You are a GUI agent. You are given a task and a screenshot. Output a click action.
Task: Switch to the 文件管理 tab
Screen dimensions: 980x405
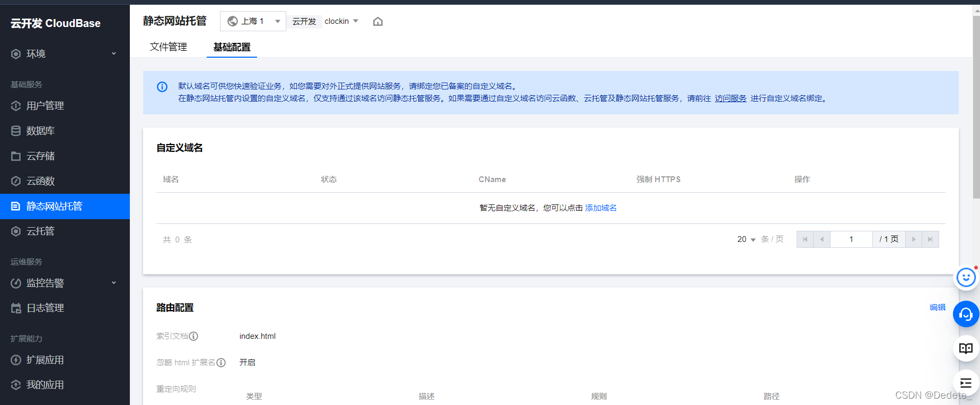tap(169, 47)
